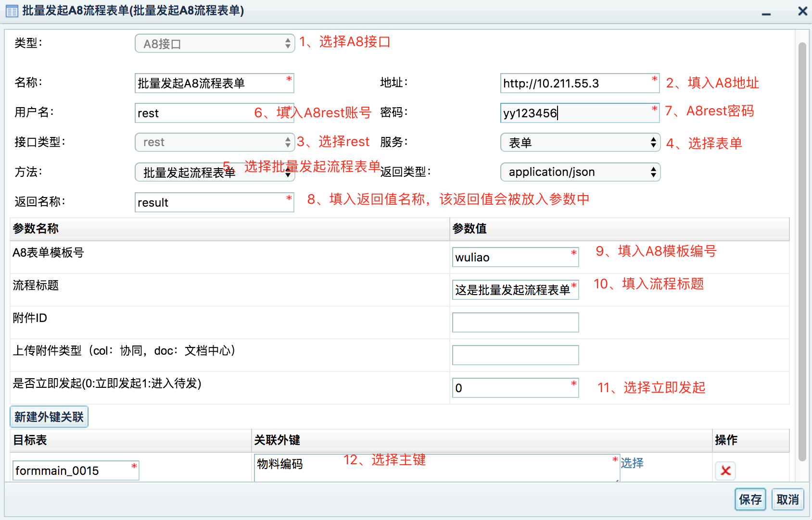Click the 返回名称 field containing result
The image size is (812, 520).
tap(215, 202)
